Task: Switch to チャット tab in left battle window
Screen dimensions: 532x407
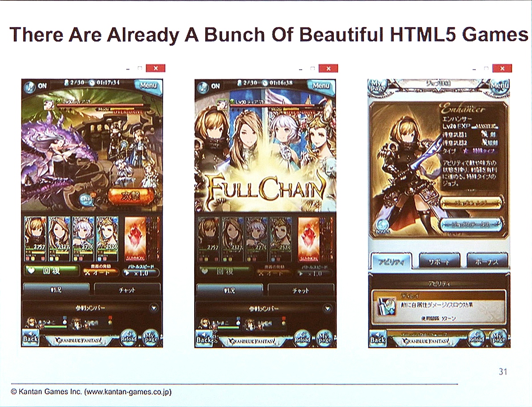Action: (127, 290)
